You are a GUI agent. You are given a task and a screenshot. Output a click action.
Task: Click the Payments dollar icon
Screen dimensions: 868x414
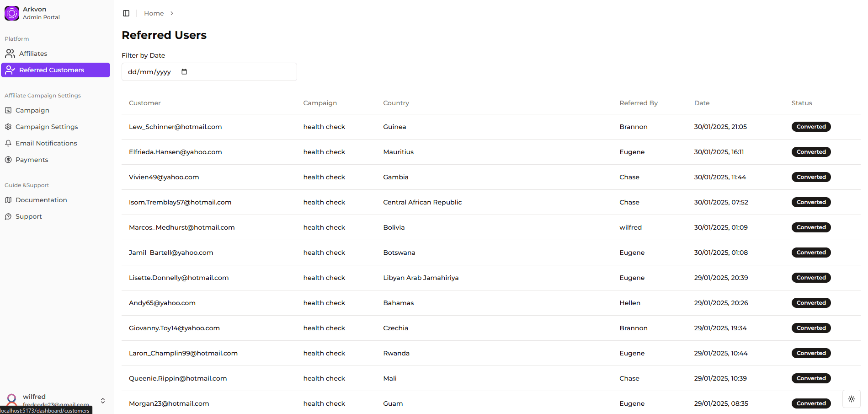click(x=8, y=160)
